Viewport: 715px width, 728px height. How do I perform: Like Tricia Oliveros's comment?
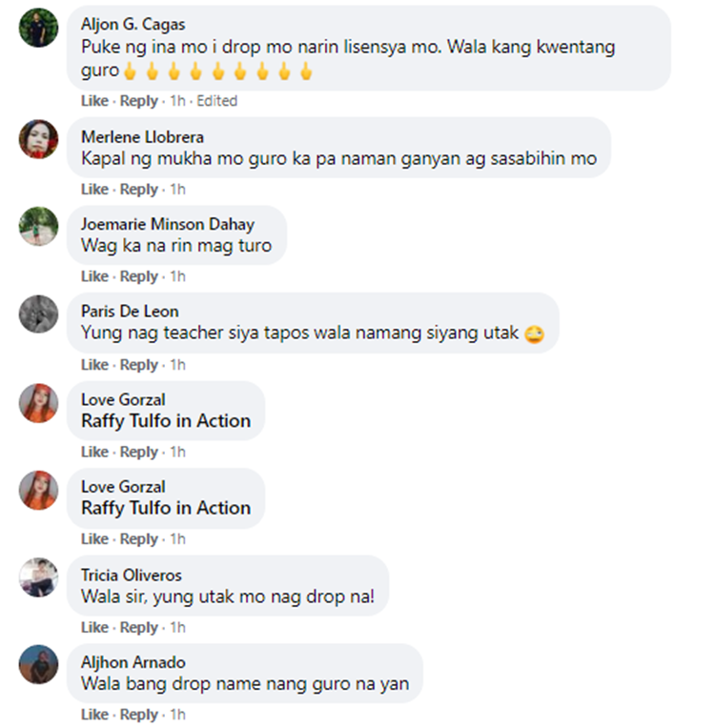coord(94,627)
